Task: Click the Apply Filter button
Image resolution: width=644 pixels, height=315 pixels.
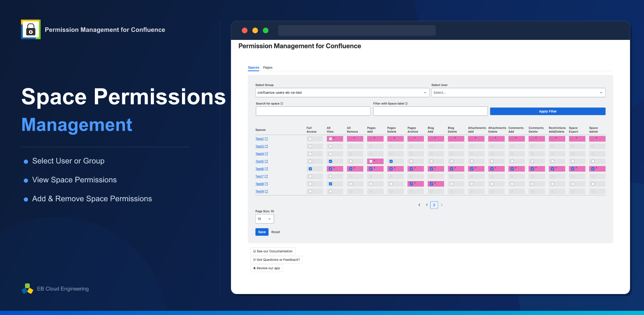Action: 548,111
